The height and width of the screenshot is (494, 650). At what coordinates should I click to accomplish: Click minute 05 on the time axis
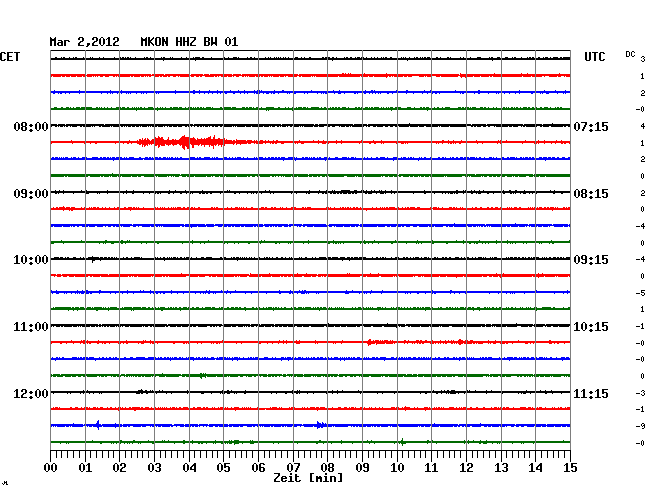[x=223, y=467]
